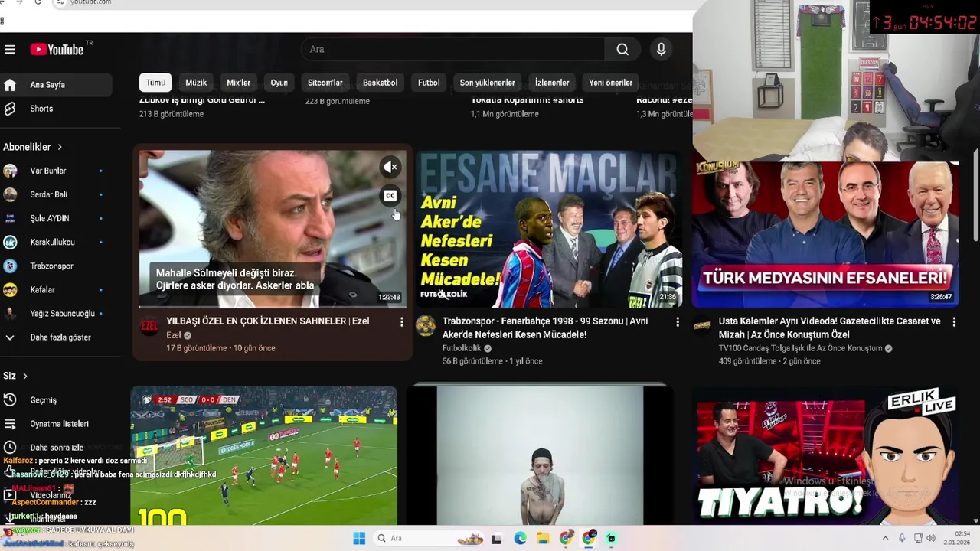Click the search magnifier button
The image size is (980, 551).
(x=622, y=50)
